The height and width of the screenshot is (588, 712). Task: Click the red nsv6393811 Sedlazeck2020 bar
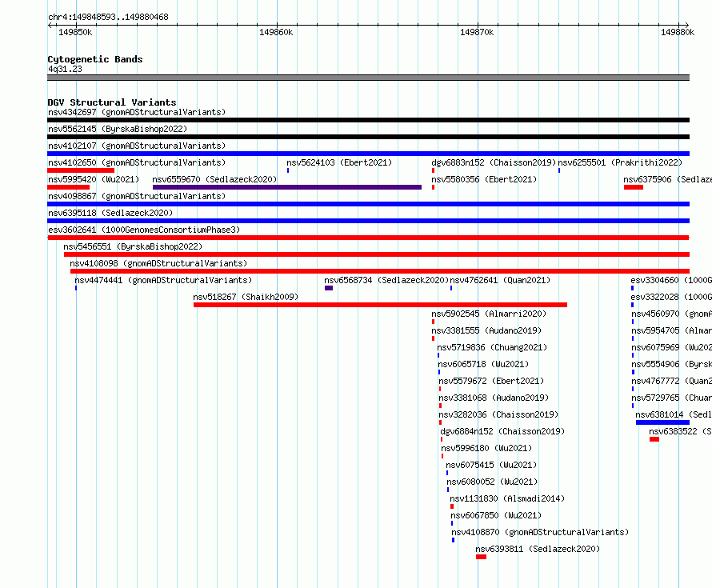click(x=482, y=557)
